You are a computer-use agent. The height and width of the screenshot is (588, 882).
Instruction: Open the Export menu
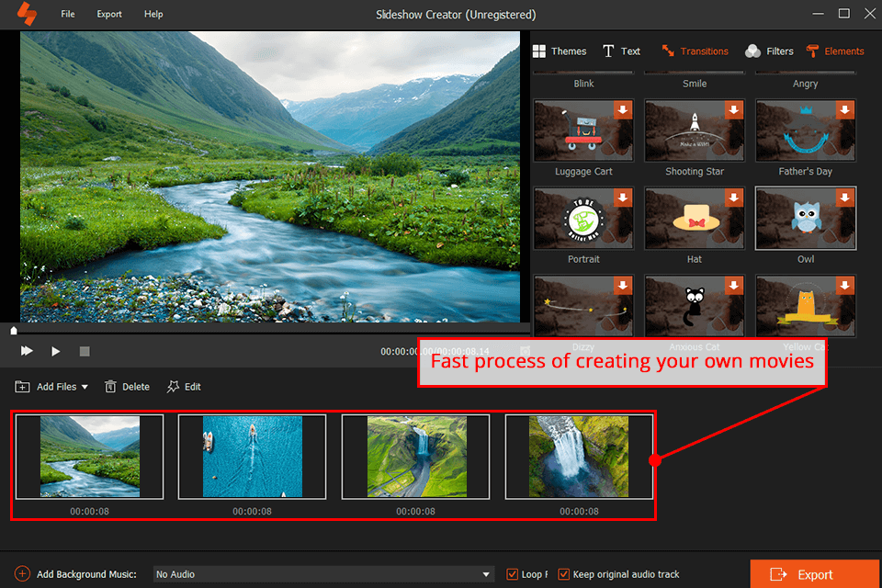(109, 14)
